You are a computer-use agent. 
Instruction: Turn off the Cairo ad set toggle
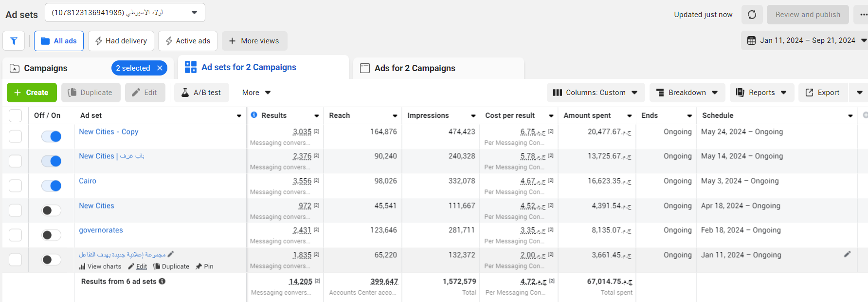click(52, 186)
